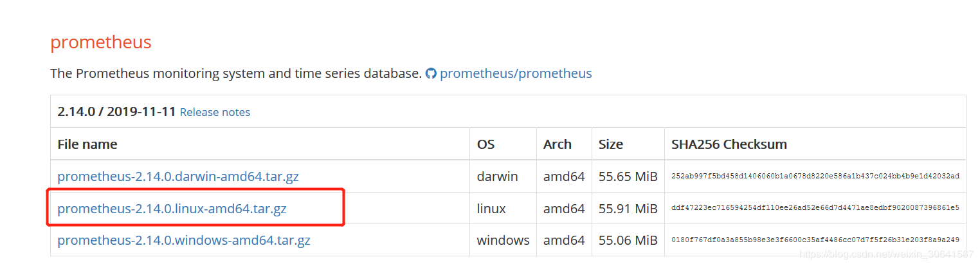The width and height of the screenshot is (980, 266).
Task: Click the Size column header
Action: coord(611,144)
